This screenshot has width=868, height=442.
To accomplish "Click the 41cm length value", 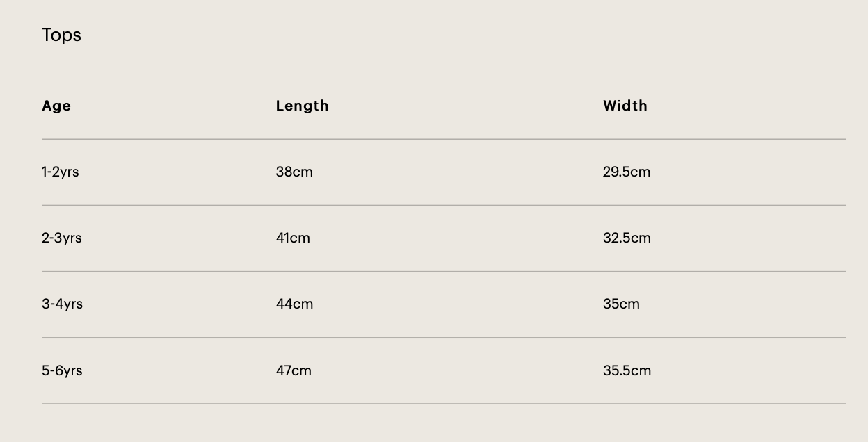I will (x=293, y=238).
